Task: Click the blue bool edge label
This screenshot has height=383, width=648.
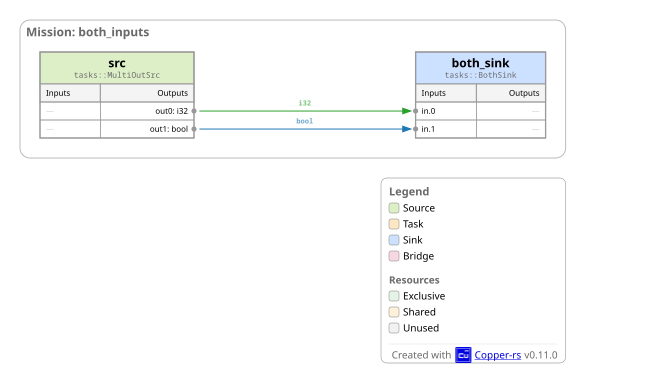Action: click(305, 121)
